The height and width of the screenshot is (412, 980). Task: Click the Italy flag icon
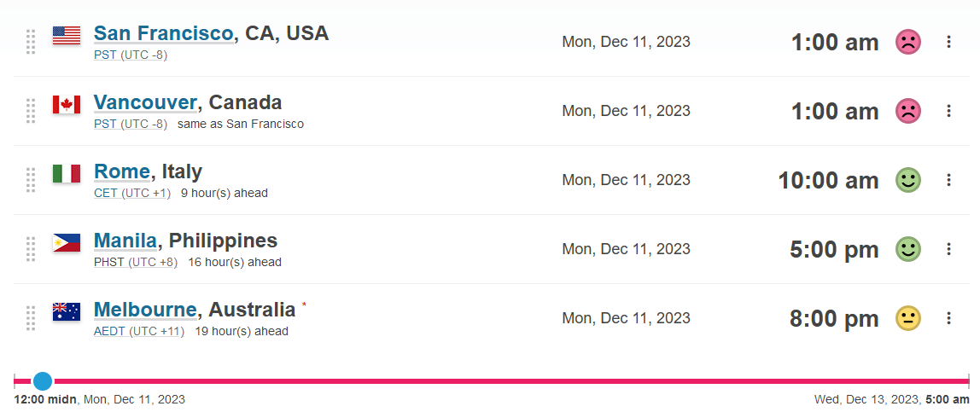coord(67,173)
